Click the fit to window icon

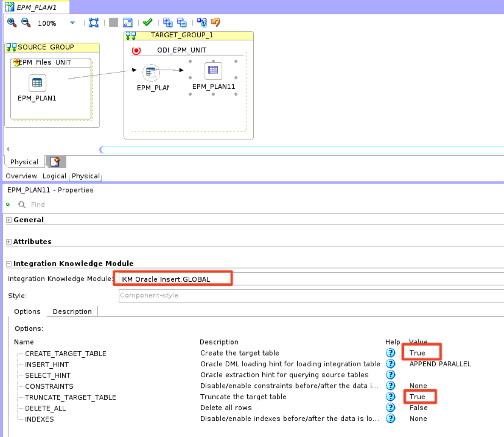click(94, 23)
